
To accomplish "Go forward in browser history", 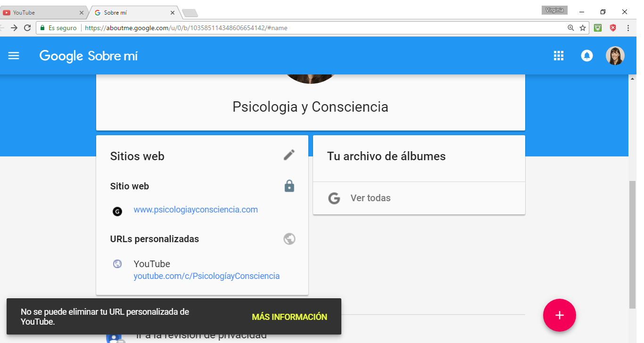I will (14, 28).
